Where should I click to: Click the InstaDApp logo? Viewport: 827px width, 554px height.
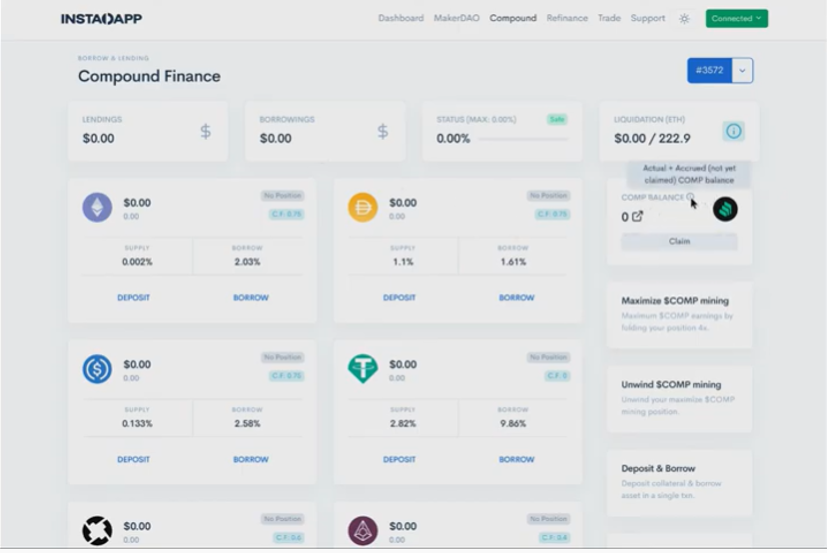click(101, 19)
